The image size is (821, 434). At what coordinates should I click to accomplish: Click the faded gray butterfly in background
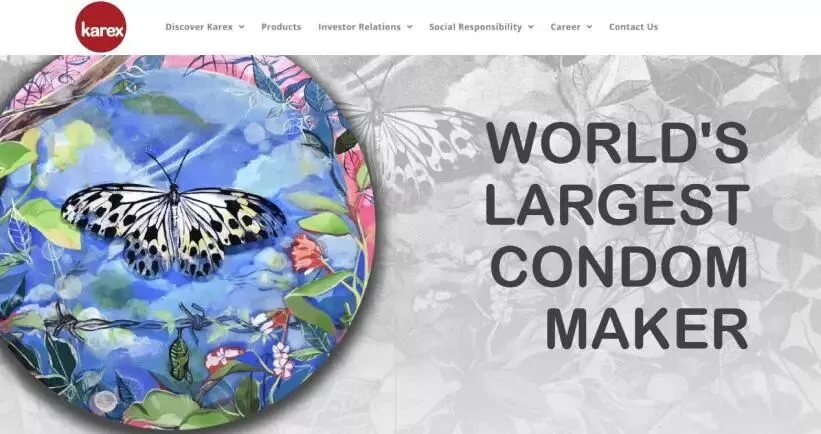click(x=414, y=141)
